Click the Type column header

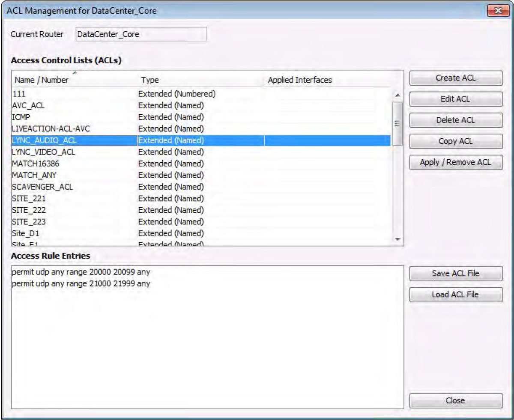(150, 80)
